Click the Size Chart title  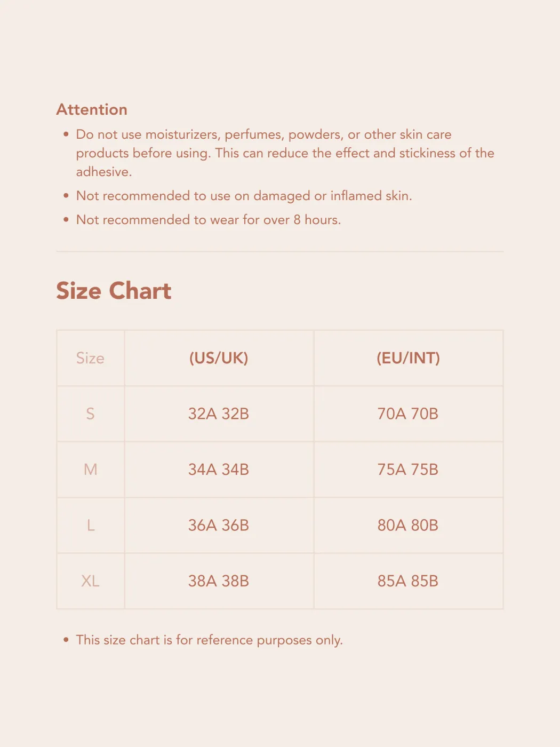(114, 291)
